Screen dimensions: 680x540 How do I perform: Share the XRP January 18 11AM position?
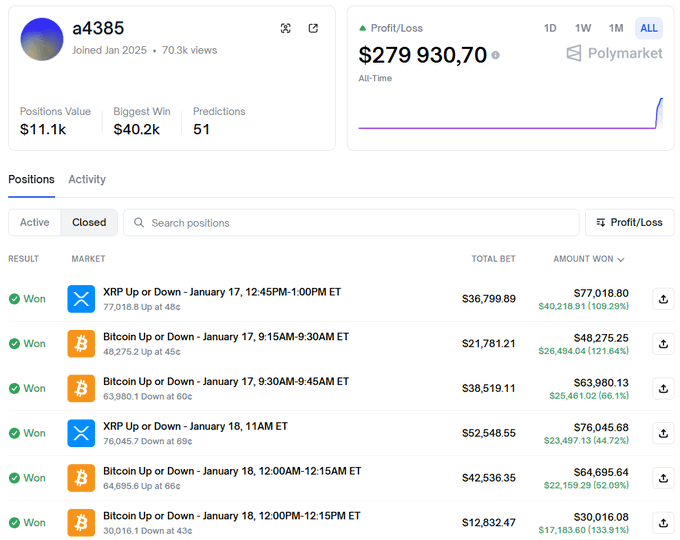point(663,433)
